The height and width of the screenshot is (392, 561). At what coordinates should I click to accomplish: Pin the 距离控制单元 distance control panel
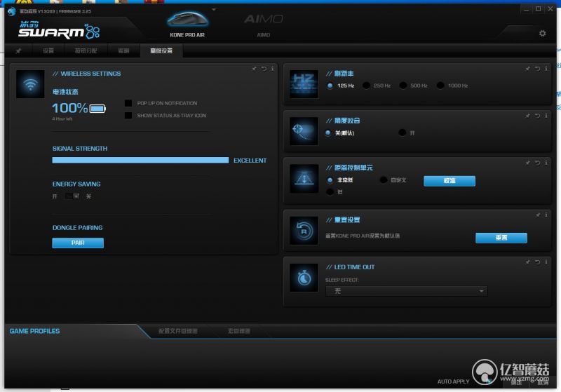[528, 163]
